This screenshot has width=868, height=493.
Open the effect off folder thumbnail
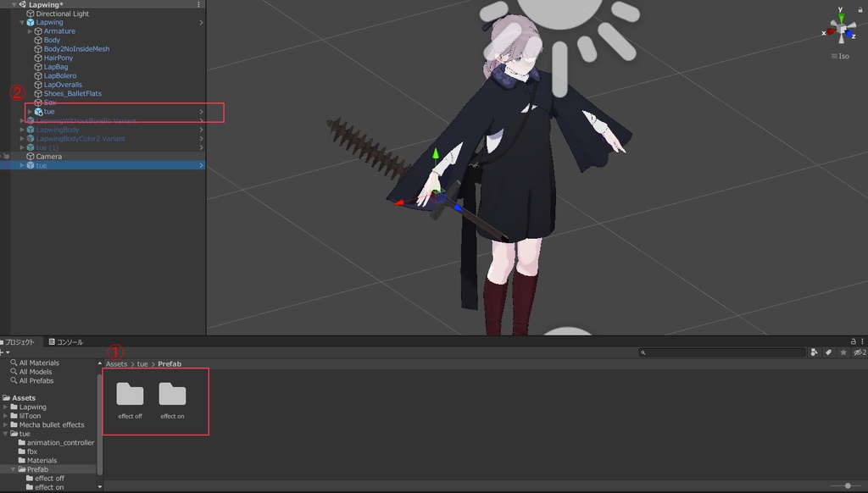[x=130, y=401]
